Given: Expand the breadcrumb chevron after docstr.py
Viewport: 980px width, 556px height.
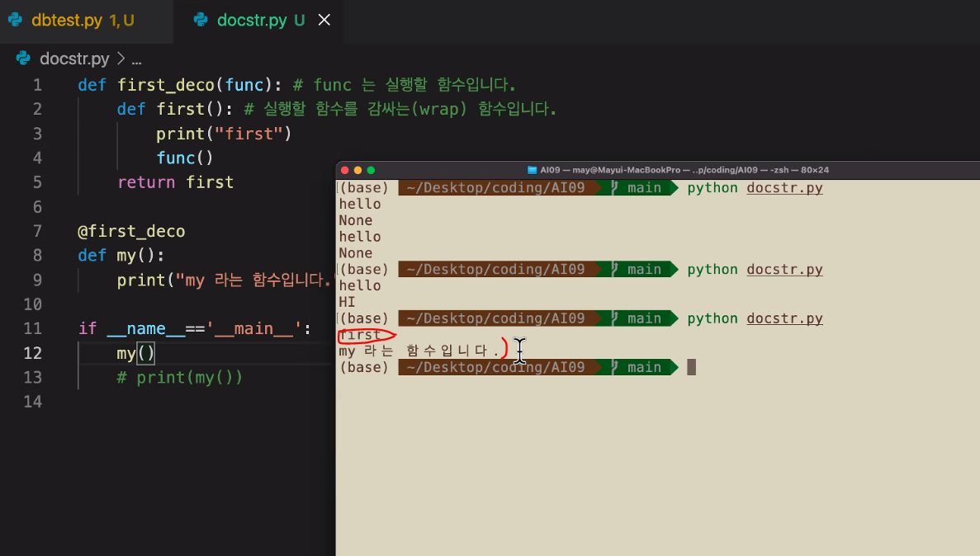Looking at the screenshot, I should point(121,59).
